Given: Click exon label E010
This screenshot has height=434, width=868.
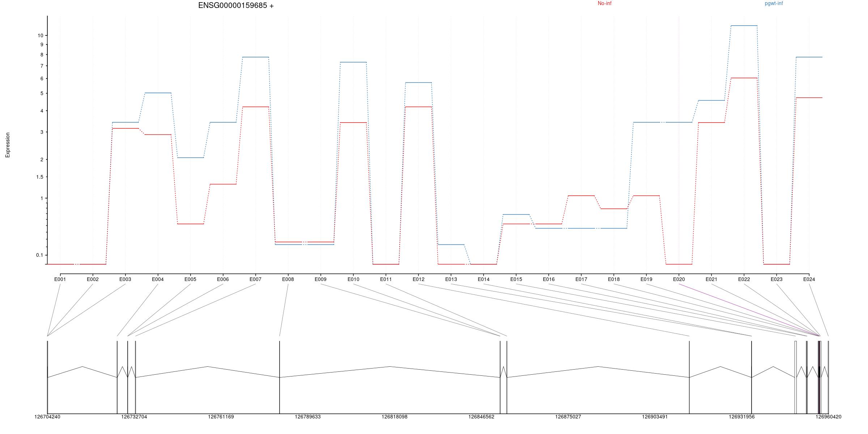Looking at the screenshot, I should 353,279.
